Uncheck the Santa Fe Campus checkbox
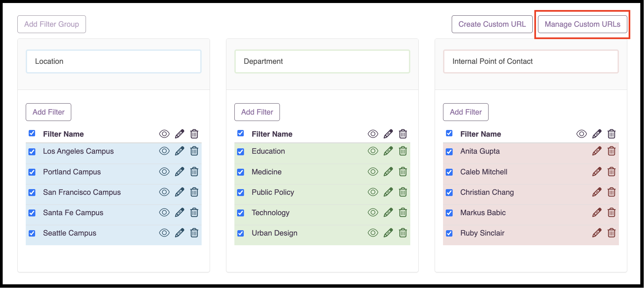This screenshot has height=288, width=644. (32, 213)
